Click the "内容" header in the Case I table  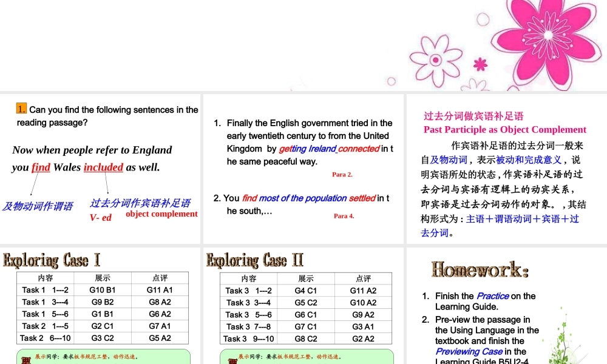pyautogui.click(x=46, y=278)
